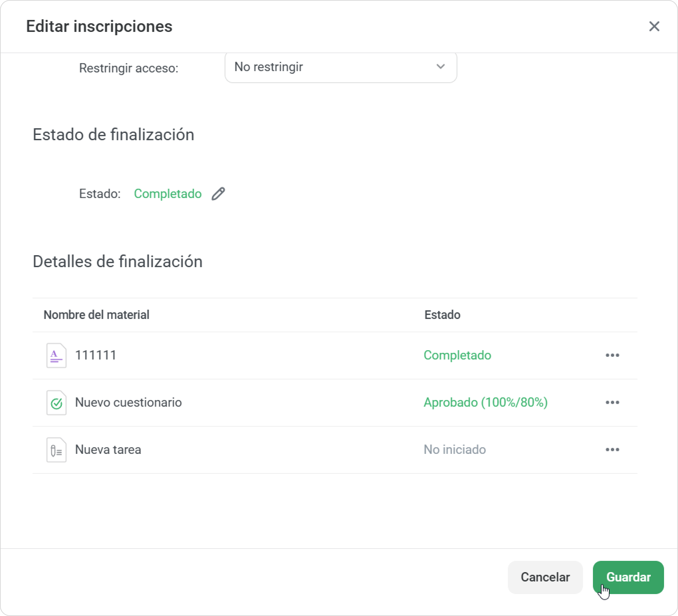
Task: Click the Estado column header
Action: pyautogui.click(x=442, y=315)
